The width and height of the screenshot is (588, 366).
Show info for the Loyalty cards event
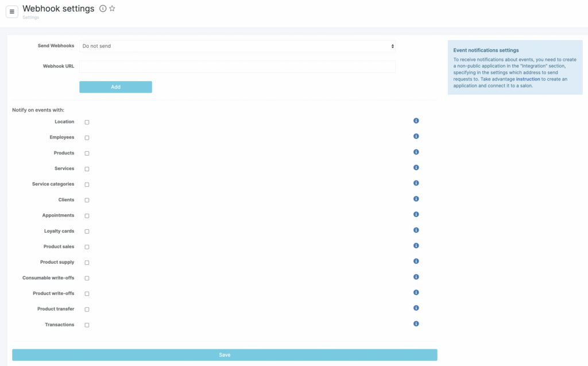(x=416, y=230)
